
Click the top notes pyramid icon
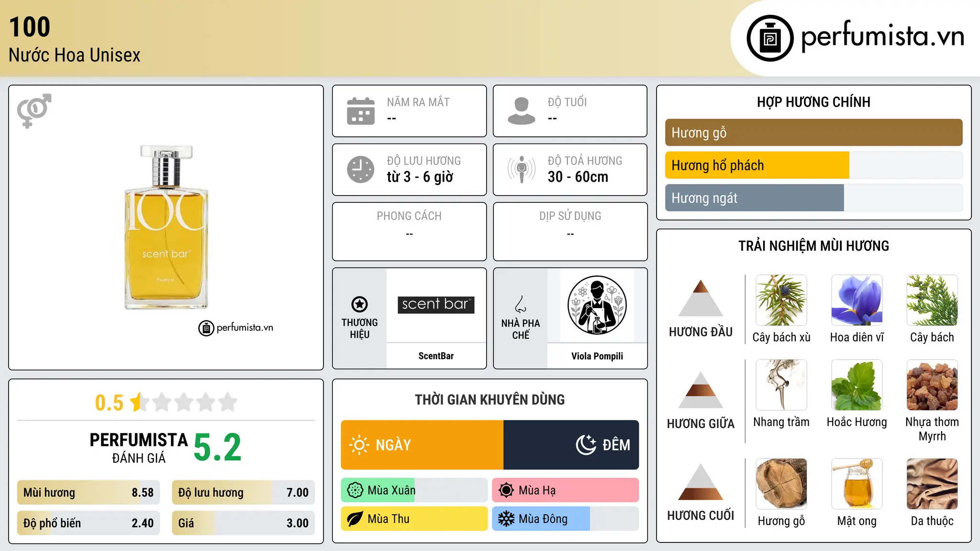click(x=701, y=298)
